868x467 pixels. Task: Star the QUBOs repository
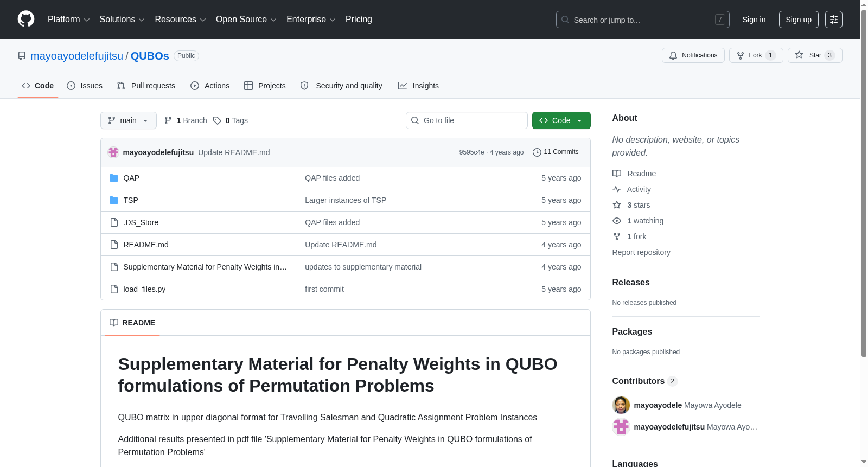pyautogui.click(x=814, y=55)
